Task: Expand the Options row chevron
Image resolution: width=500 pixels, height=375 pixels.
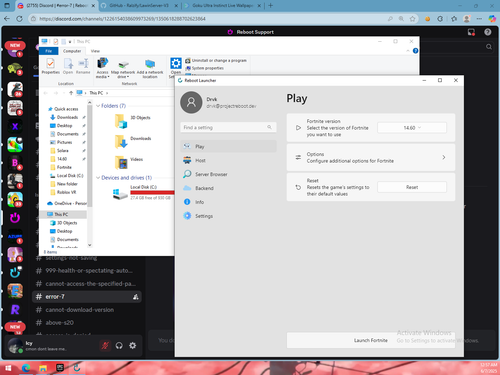Action: click(x=444, y=157)
